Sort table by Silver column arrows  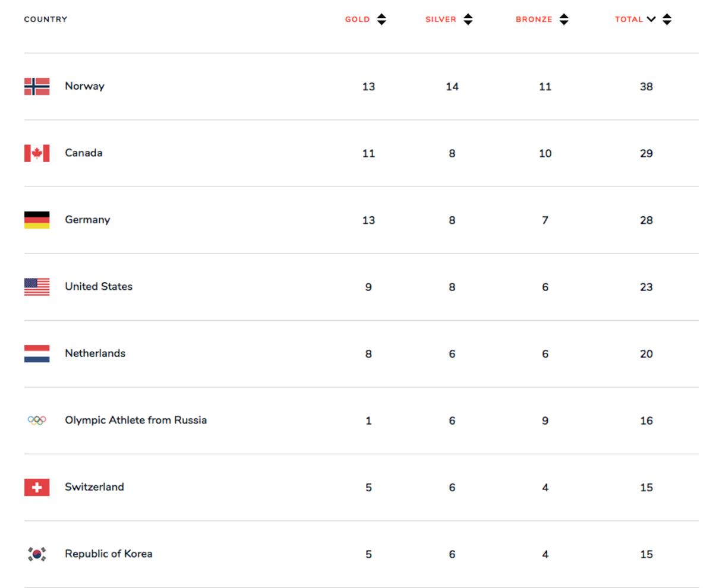[468, 20]
